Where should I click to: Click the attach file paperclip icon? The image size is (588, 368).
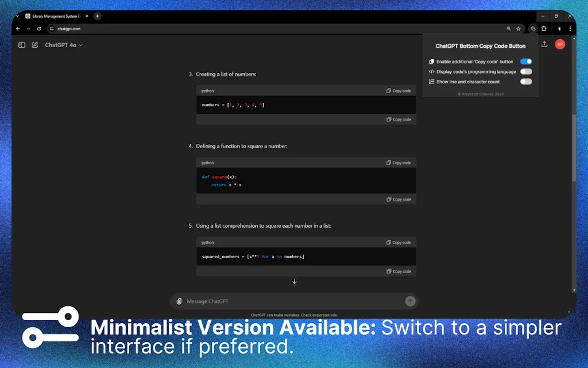180,301
